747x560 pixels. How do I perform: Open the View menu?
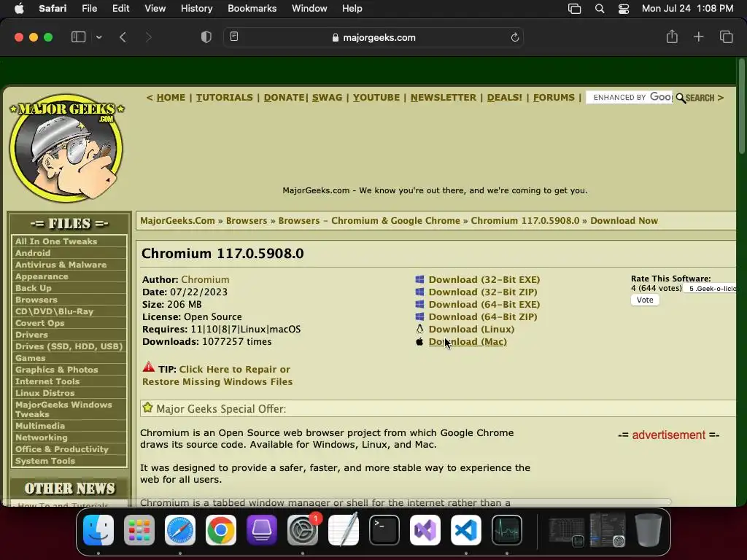tap(155, 8)
